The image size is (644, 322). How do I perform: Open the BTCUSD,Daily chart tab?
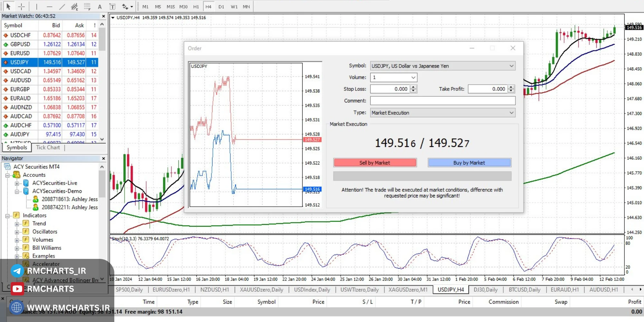tap(525, 289)
